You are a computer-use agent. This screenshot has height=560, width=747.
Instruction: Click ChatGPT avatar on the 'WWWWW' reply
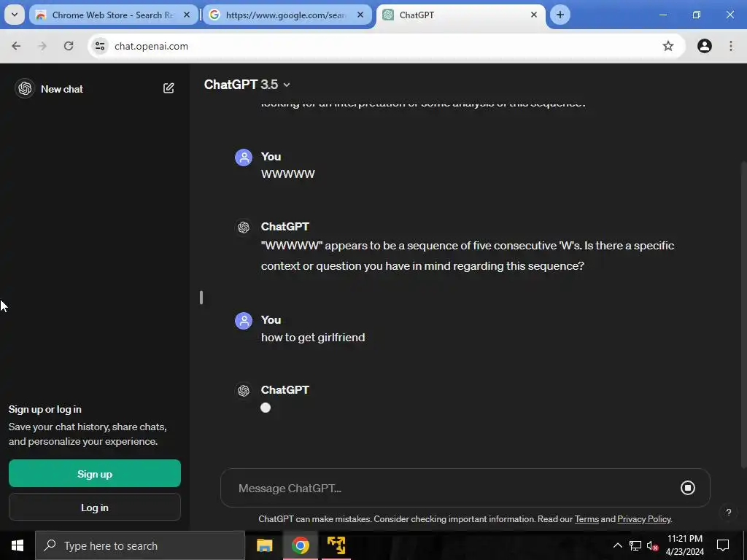pos(244,227)
